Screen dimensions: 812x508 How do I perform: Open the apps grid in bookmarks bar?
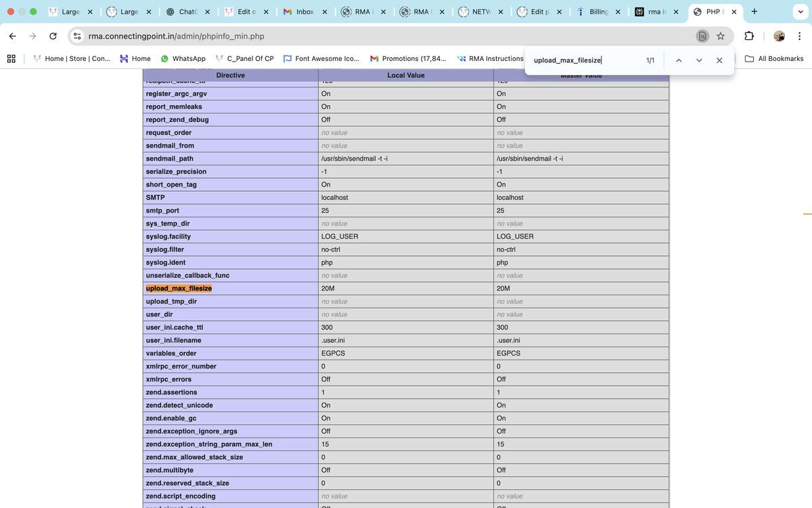pyautogui.click(x=12, y=59)
